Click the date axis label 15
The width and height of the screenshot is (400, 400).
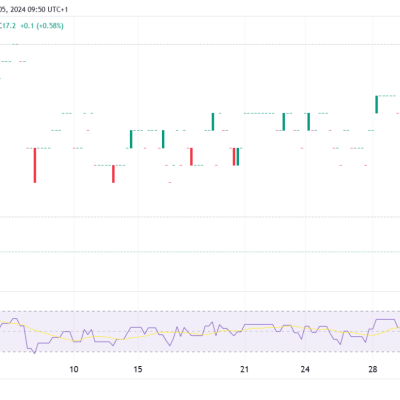click(x=138, y=369)
